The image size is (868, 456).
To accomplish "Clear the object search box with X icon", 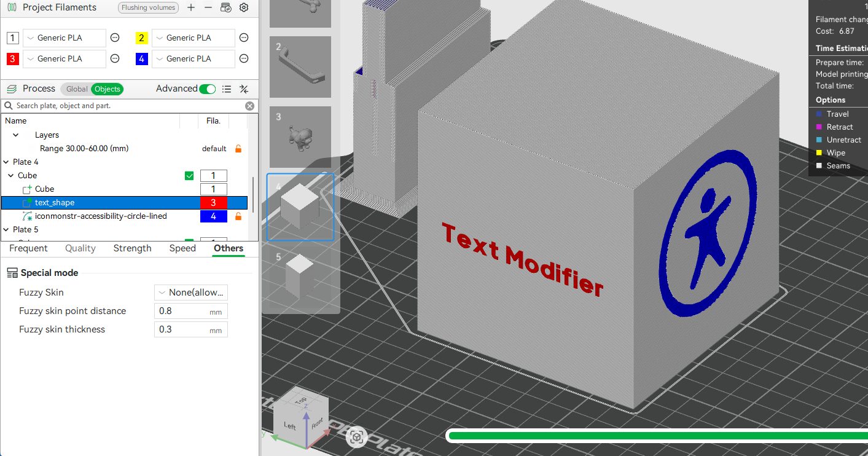I will click(x=249, y=106).
